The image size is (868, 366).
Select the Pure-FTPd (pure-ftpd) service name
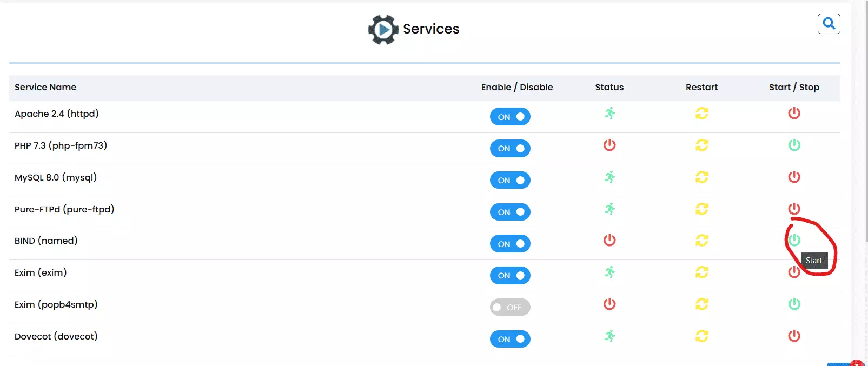tap(64, 209)
